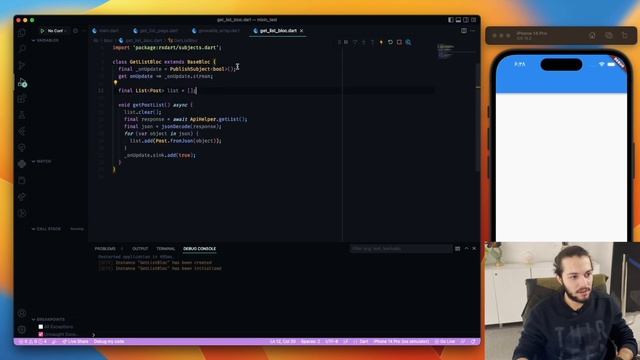Viewport: 640px width, 360px height.
Task: Toggle secondary sidebar layout icon in title bar
Action: (x=466, y=20)
